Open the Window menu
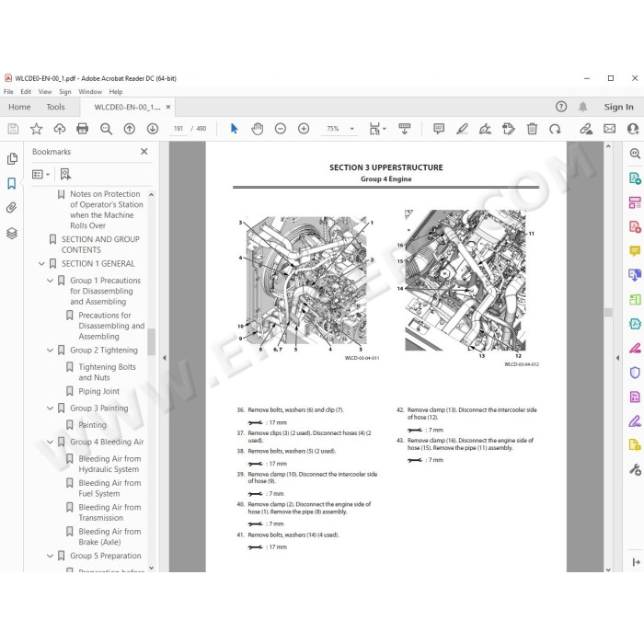 click(90, 92)
